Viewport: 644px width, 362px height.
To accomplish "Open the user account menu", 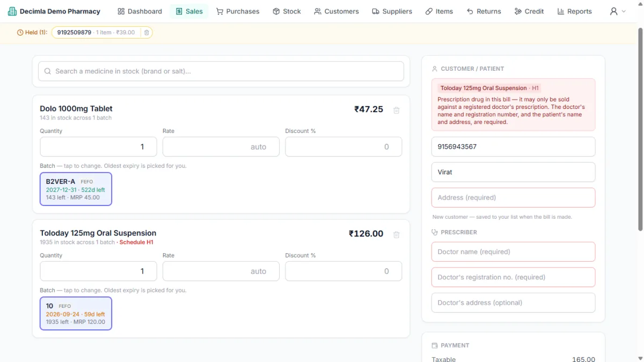I will point(618,11).
